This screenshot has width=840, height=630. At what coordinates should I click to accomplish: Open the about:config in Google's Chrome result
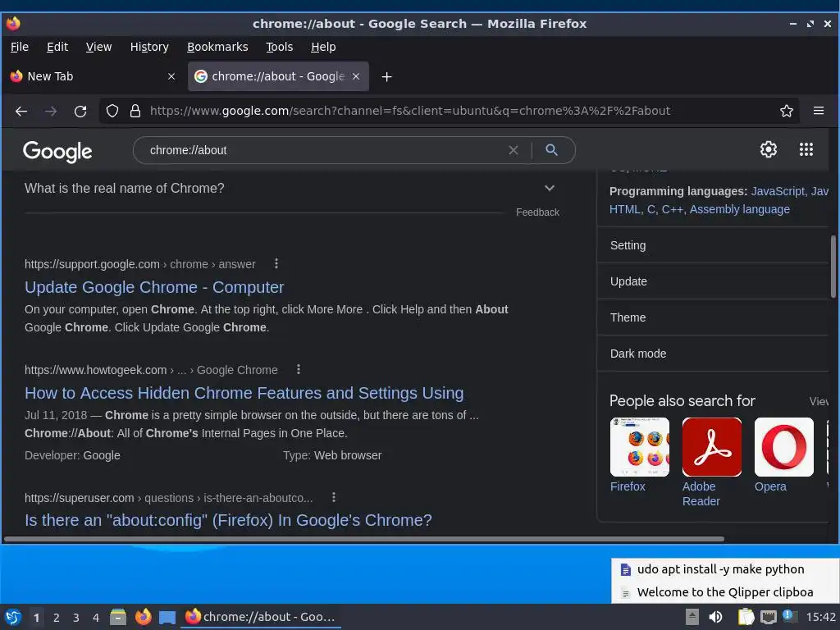(x=228, y=520)
